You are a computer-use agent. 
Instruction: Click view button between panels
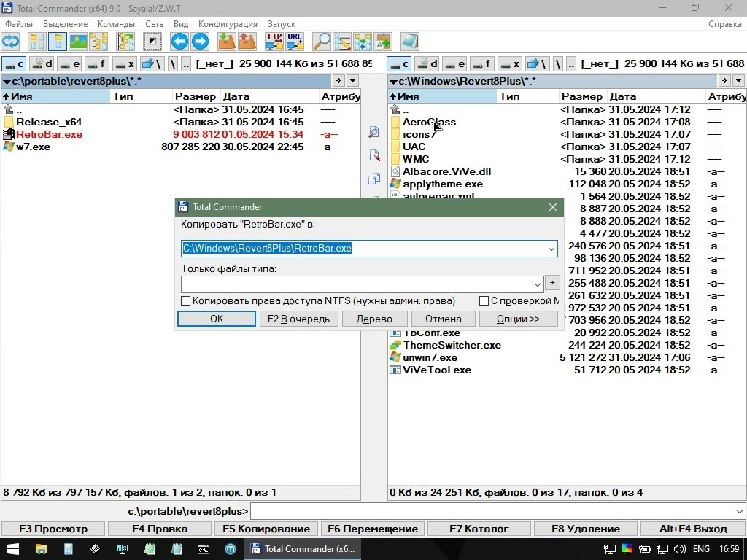(x=374, y=132)
